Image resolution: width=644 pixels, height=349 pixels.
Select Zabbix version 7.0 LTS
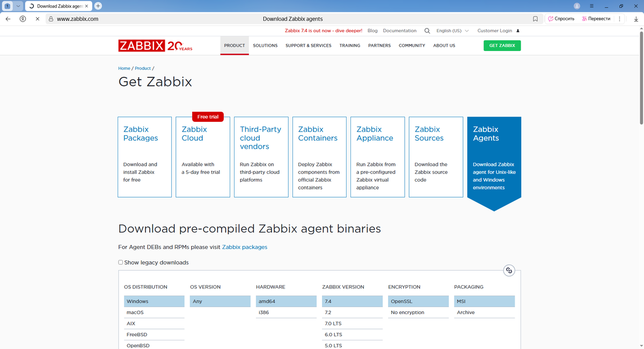tap(352, 324)
